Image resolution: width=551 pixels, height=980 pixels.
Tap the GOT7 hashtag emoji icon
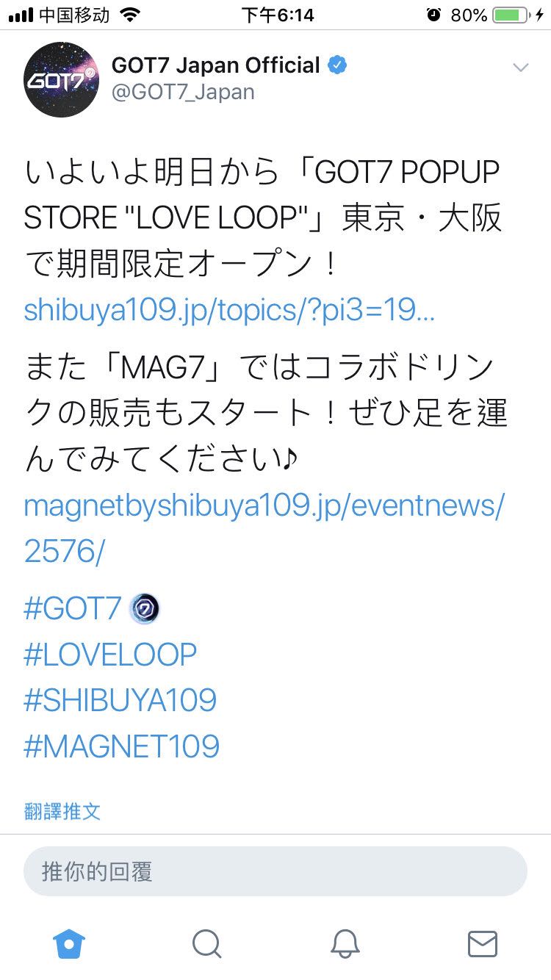(x=144, y=609)
